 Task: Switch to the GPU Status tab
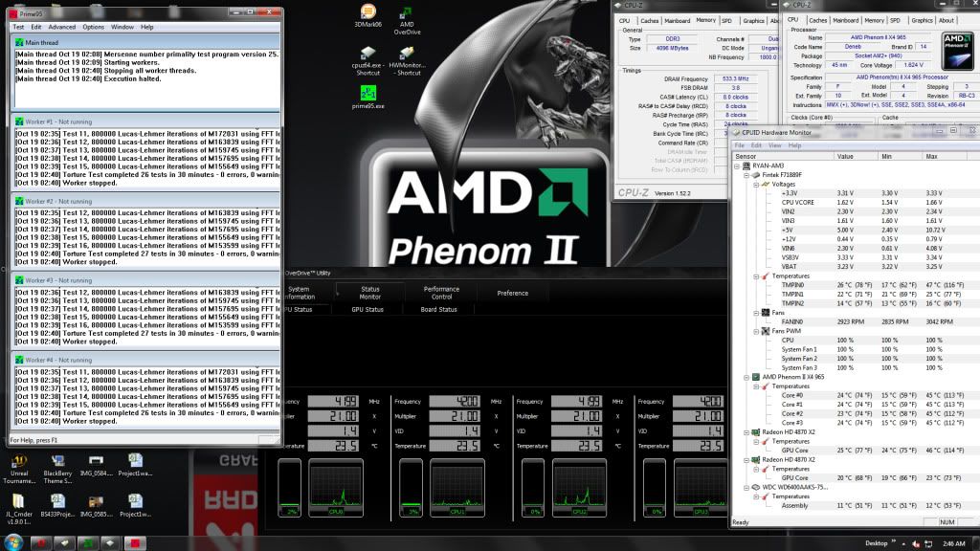(x=367, y=309)
